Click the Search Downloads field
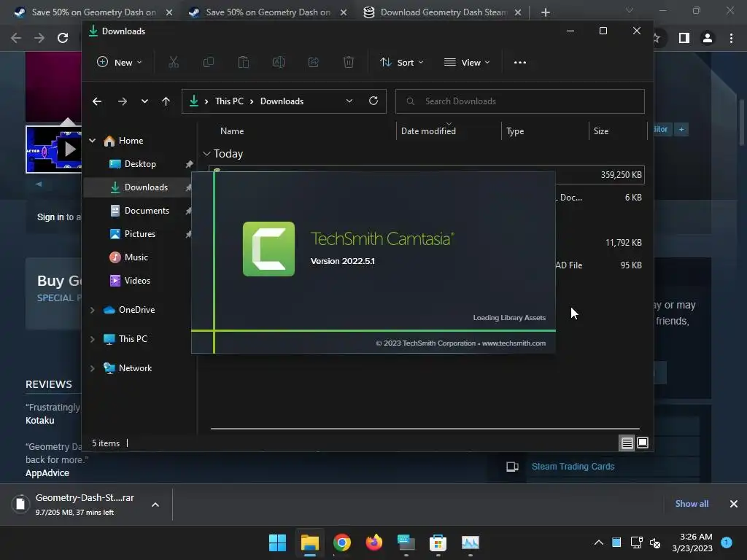The height and width of the screenshot is (560, 747). pos(519,101)
